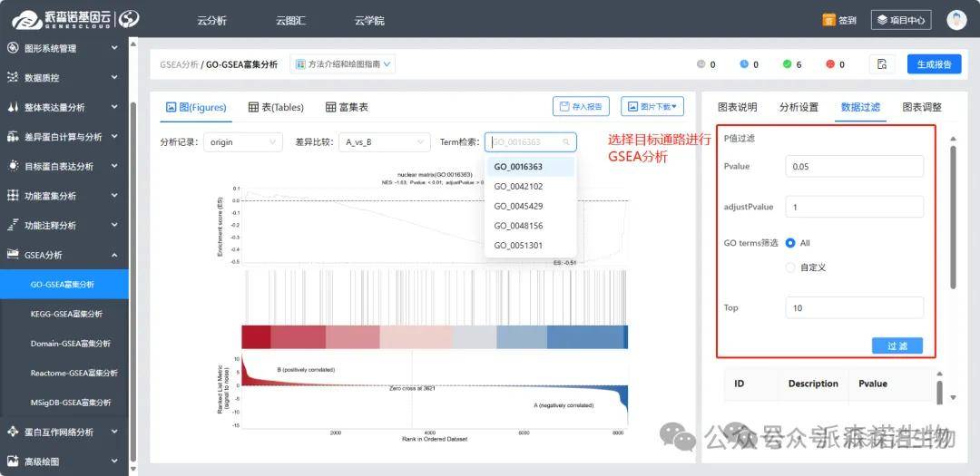Expand the 方法介绍和绘图指南 dropdown
The image size is (980, 476).
[343, 64]
